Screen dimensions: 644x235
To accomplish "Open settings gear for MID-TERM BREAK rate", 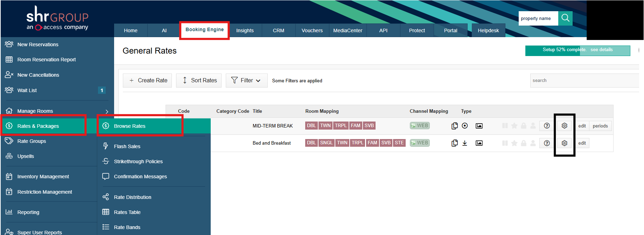I will point(564,126).
